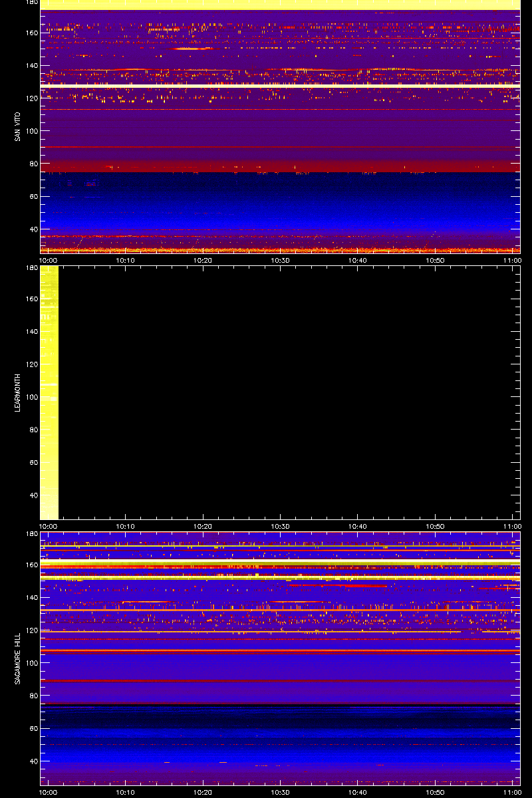
Task: Click the 160 frequency tick on San Vito axis
Action: click(x=31, y=33)
